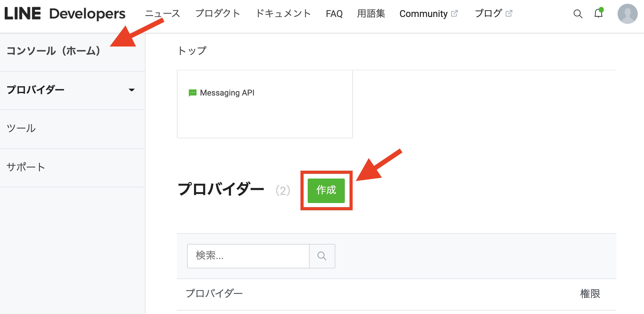Screen dimensions: 644x314
Task: Click the トップ breadcrumb
Action: (x=192, y=51)
